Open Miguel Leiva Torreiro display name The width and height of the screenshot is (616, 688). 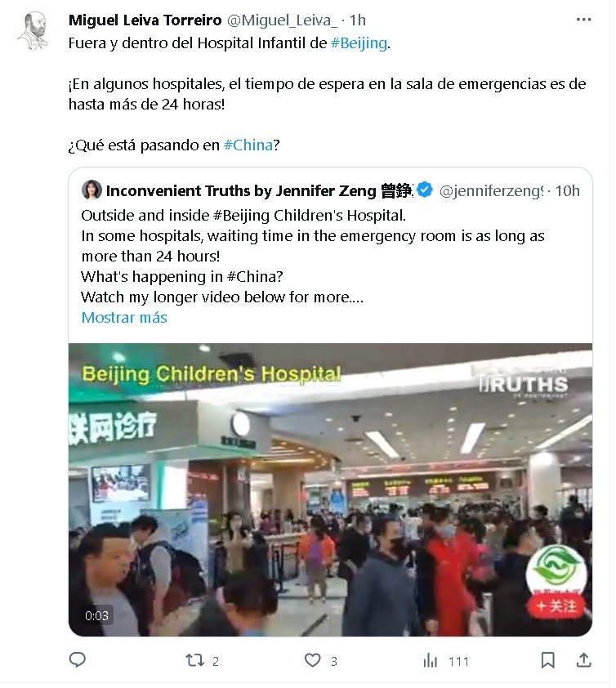[145, 20]
